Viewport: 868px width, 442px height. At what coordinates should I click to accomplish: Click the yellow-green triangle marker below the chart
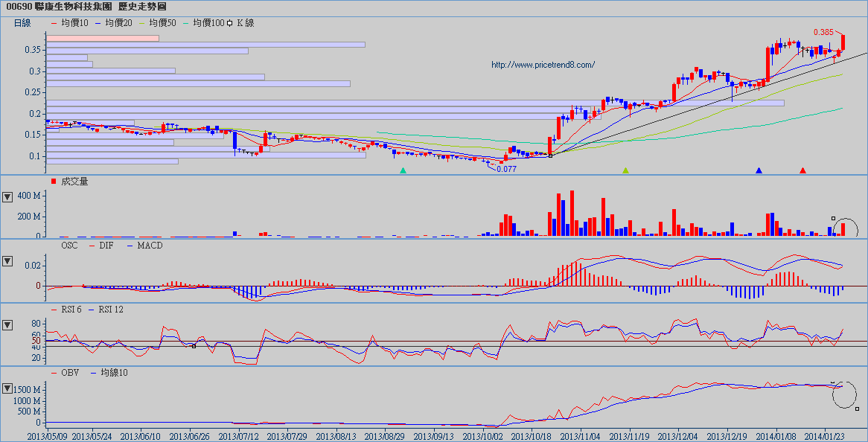pyautogui.click(x=625, y=171)
